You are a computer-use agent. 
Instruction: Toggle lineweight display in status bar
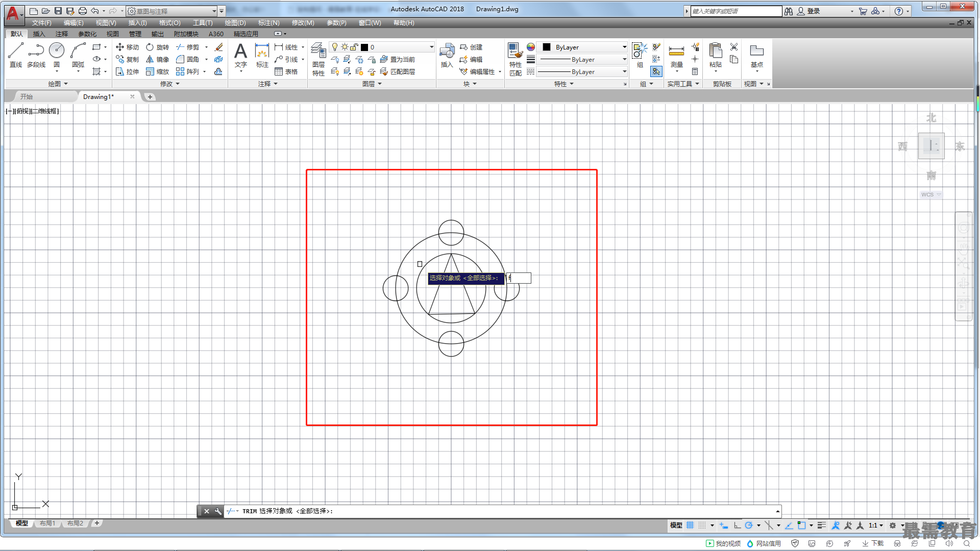821,525
